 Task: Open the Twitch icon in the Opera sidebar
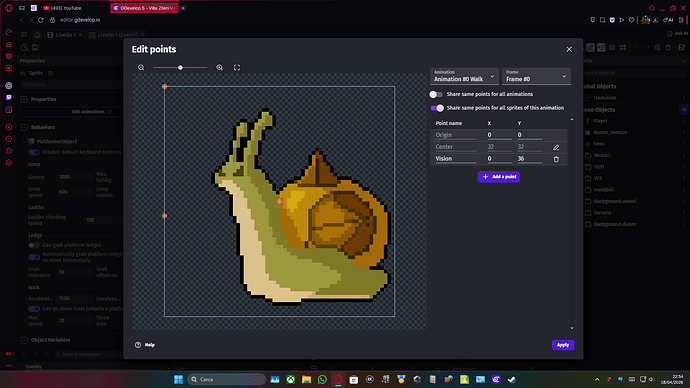coord(9,97)
